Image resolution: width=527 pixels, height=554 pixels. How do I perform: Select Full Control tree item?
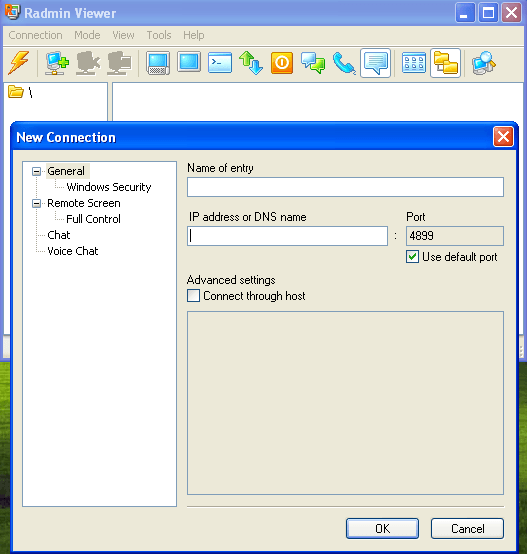pyautogui.click(x=94, y=219)
